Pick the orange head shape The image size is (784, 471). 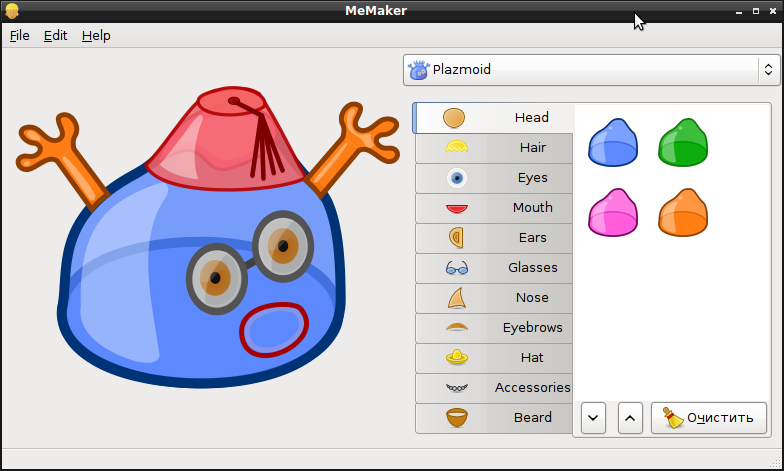pyautogui.click(x=682, y=212)
